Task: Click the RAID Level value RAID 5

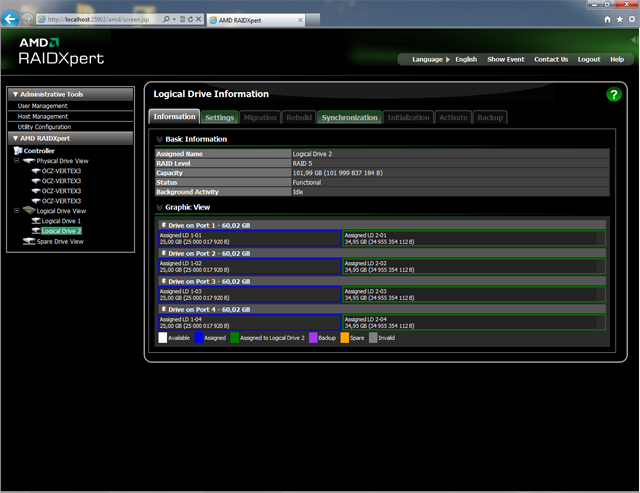Action: pos(302,164)
